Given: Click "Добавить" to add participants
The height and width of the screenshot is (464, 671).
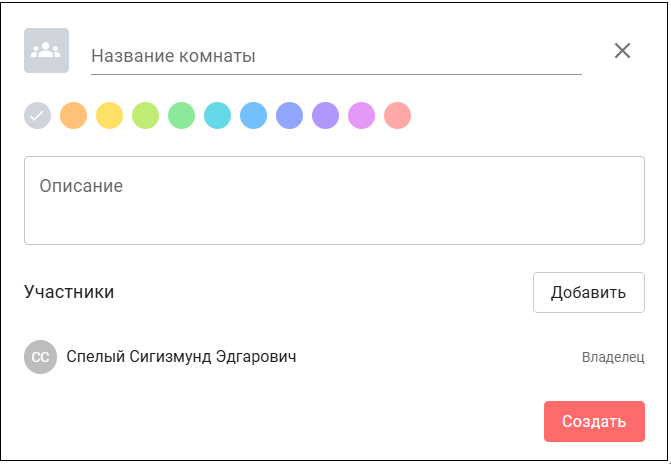Looking at the screenshot, I should (588, 292).
